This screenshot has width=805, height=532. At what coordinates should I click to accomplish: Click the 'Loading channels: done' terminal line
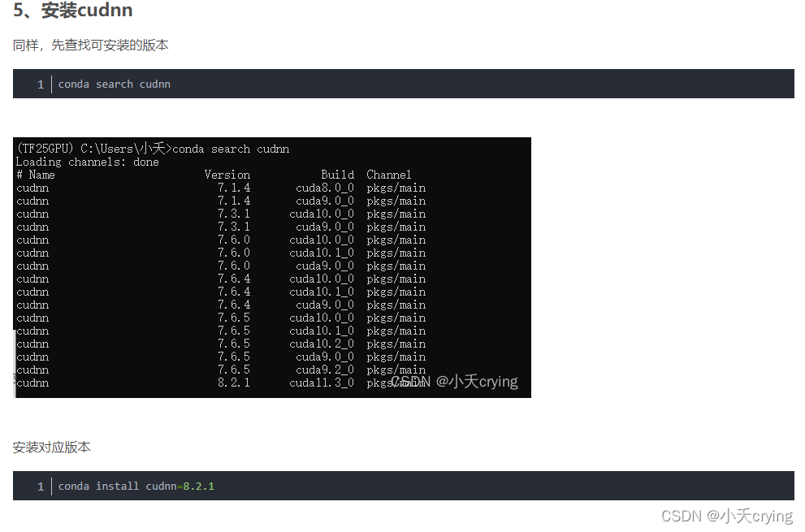(87, 162)
